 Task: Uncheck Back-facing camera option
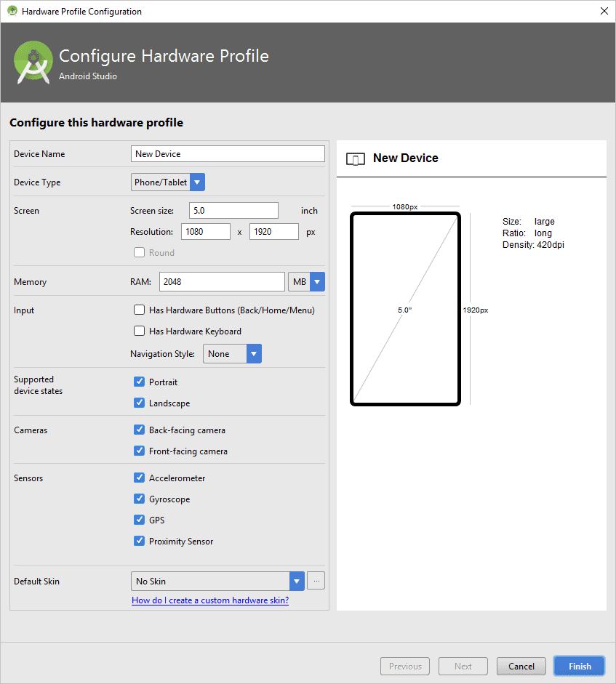(140, 430)
